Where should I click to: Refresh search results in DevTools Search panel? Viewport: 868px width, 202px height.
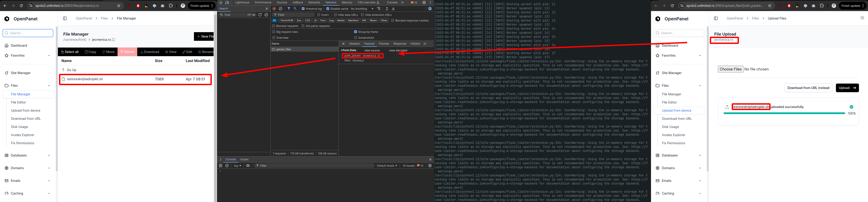point(260,15)
